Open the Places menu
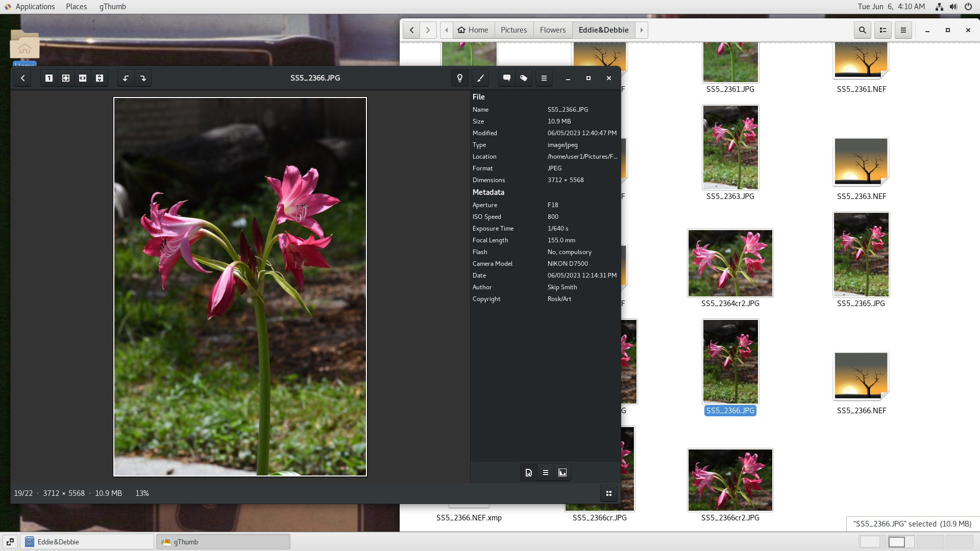980x551 pixels. [77, 7]
